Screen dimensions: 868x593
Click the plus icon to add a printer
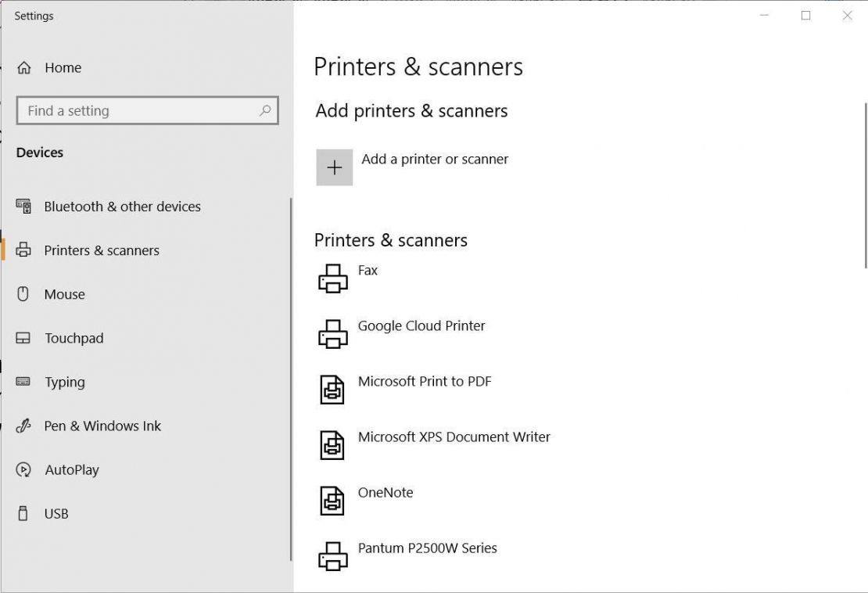tap(334, 167)
